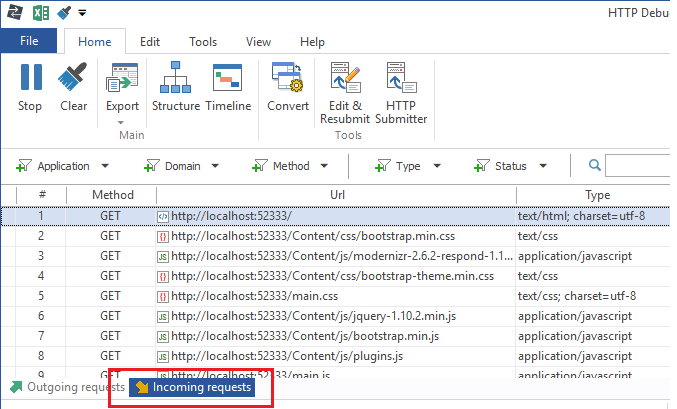
Task: Click HTML icon of localhost:52333/ row
Action: tap(163, 216)
